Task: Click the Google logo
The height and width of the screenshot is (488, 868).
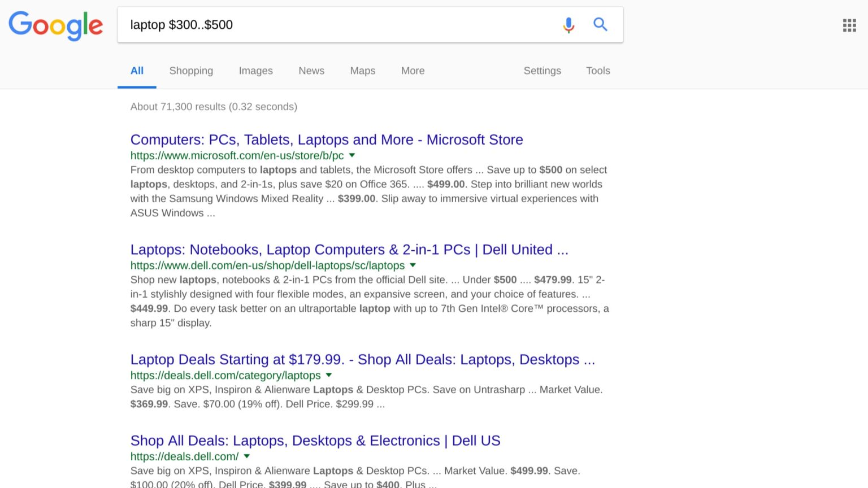Action: point(55,25)
